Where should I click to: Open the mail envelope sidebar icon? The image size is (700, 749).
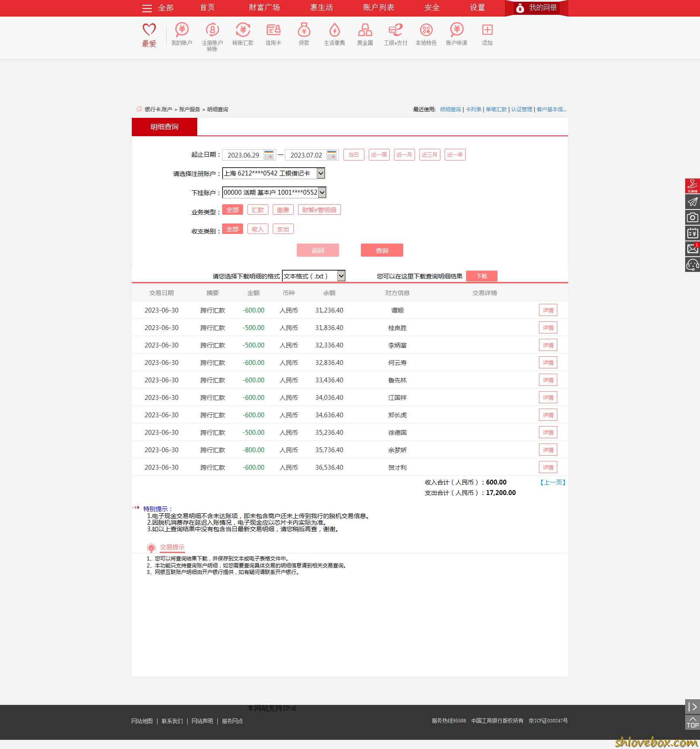coord(693,249)
